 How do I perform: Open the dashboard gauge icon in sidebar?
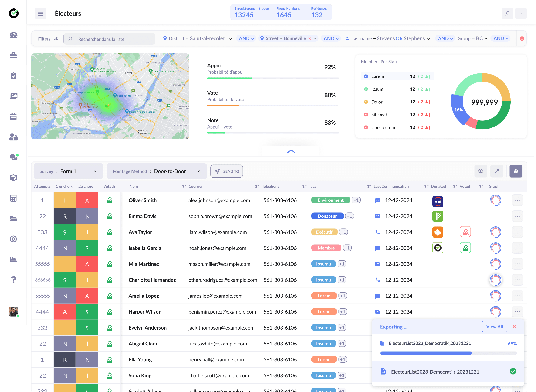point(14,35)
